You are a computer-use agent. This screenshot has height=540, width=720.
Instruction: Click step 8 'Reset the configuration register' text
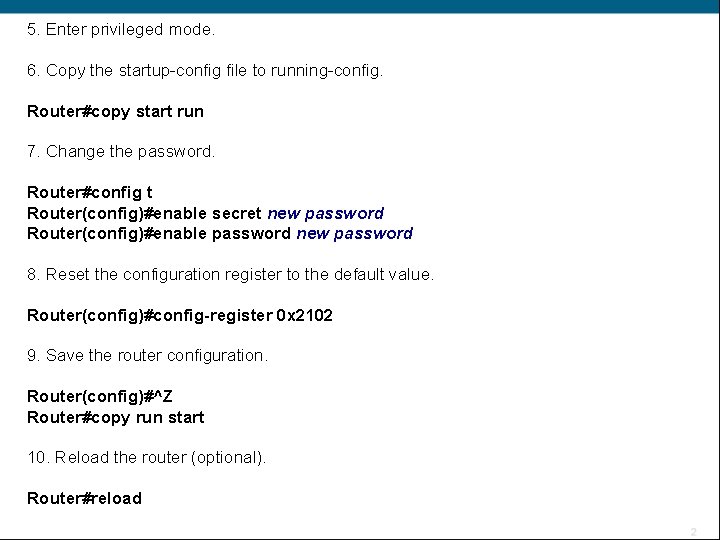click(x=231, y=274)
